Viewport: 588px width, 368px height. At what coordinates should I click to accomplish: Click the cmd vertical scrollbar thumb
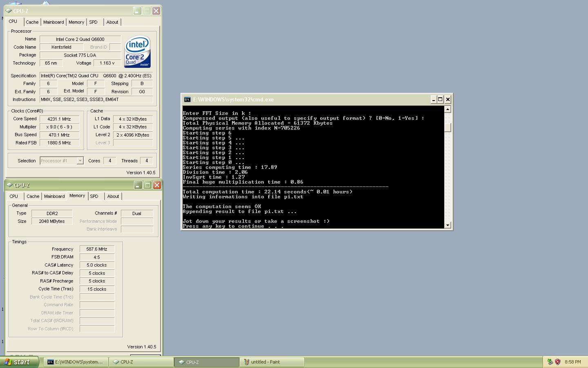[448, 127]
